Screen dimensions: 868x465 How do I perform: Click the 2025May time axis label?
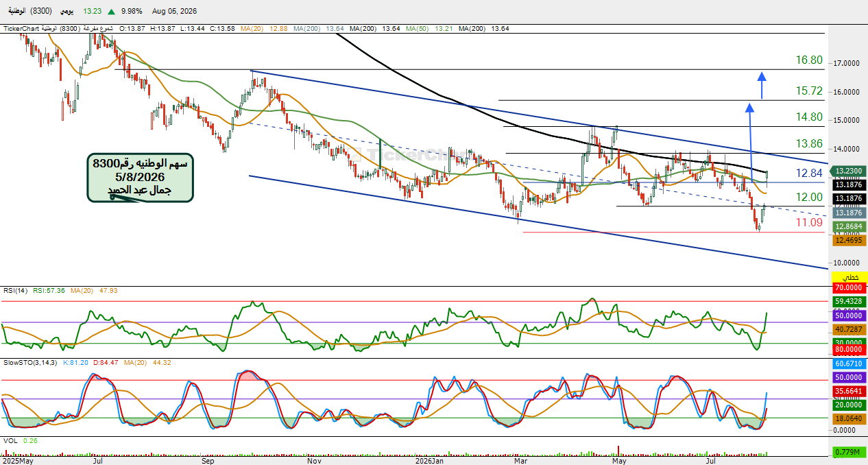(16, 462)
